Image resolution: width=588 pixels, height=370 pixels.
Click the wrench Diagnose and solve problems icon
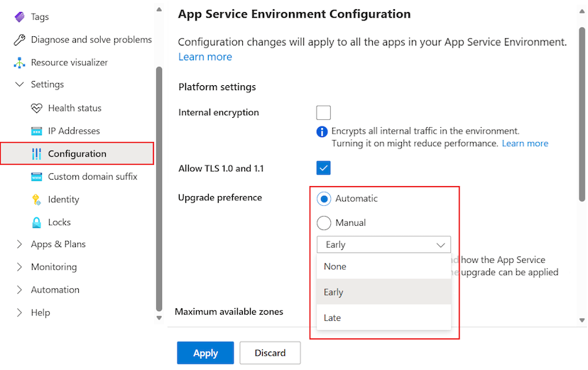pos(19,40)
